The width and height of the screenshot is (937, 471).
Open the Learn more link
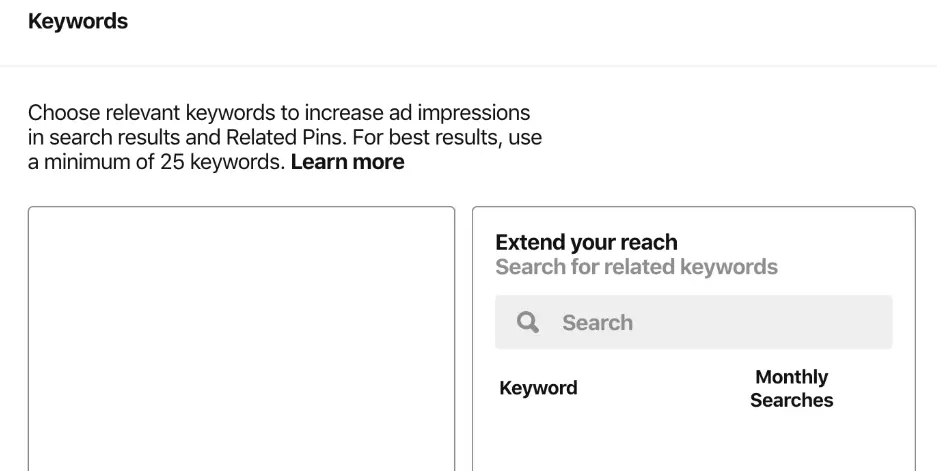point(347,162)
